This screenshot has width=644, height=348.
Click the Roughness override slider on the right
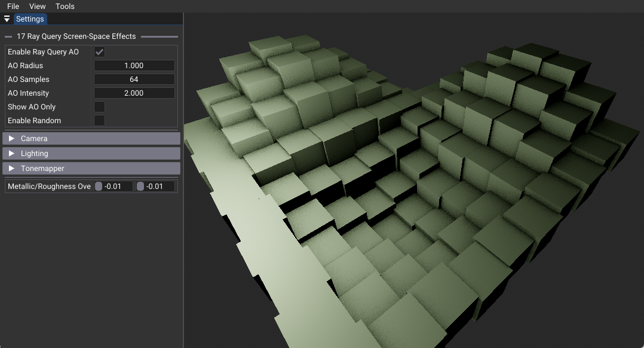click(155, 187)
